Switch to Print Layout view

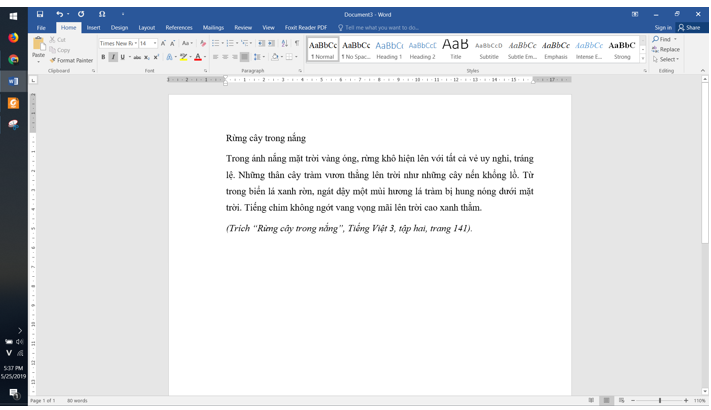(x=606, y=400)
